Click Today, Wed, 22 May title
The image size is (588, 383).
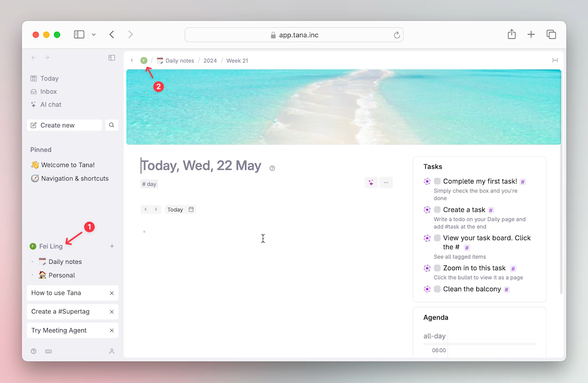click(201, 165)
